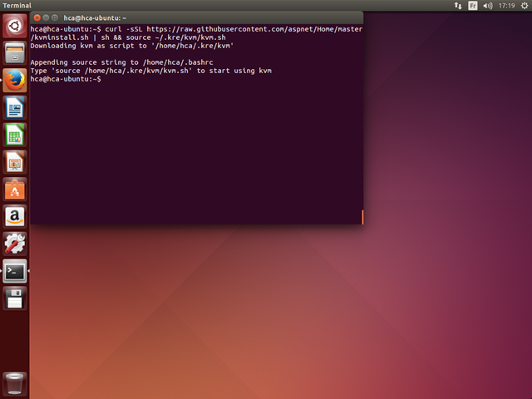
Task: Click the line starting 'Type 'source'
Action: [151, 71]
